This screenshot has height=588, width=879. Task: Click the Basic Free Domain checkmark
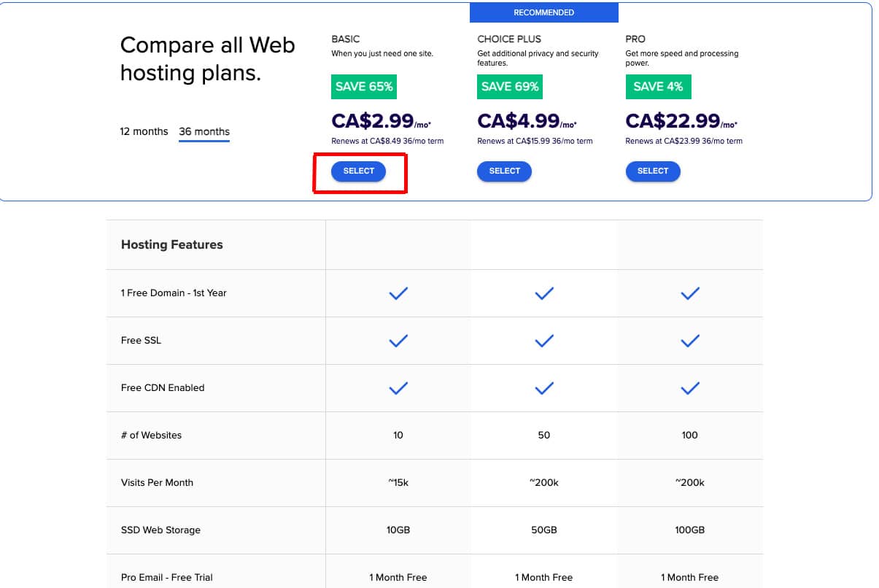point(398,293)
